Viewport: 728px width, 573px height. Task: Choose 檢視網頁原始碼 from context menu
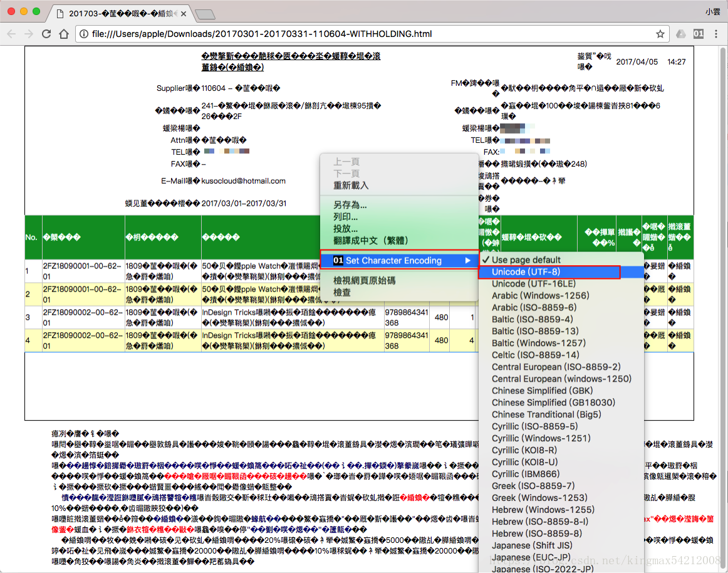click(365, 281)
